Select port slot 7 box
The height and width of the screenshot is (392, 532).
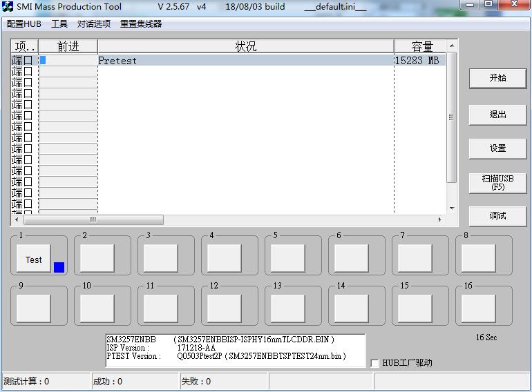[415, 258]
